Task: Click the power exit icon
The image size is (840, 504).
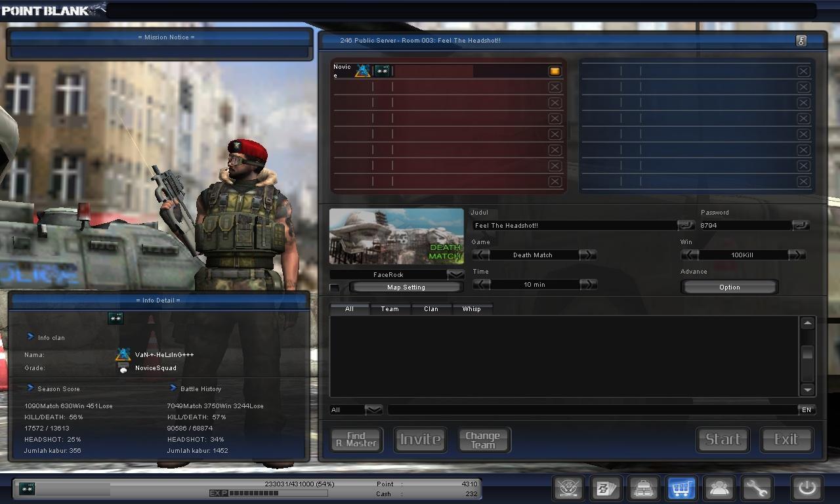Action: point(807,488)
